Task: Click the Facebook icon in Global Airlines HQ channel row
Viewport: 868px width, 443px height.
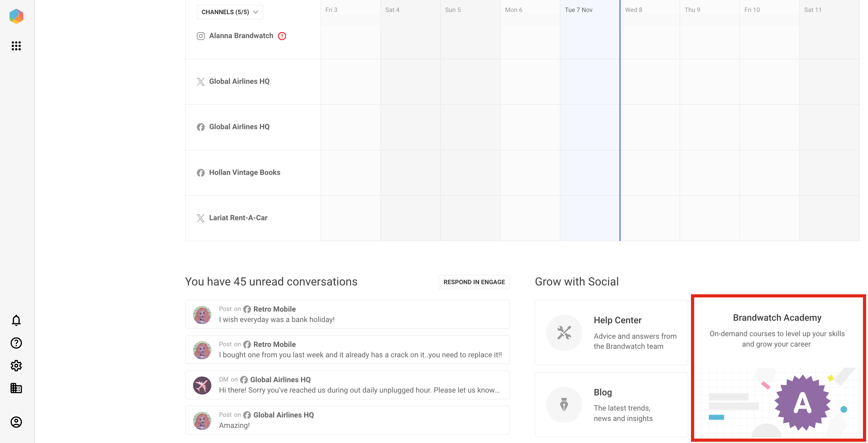Action: click(201, 127)
